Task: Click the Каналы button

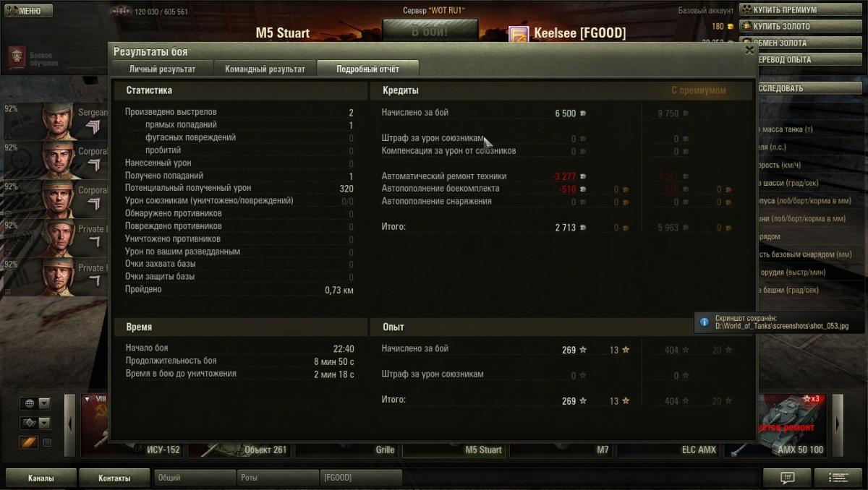Action: click(x=41, y=478)
